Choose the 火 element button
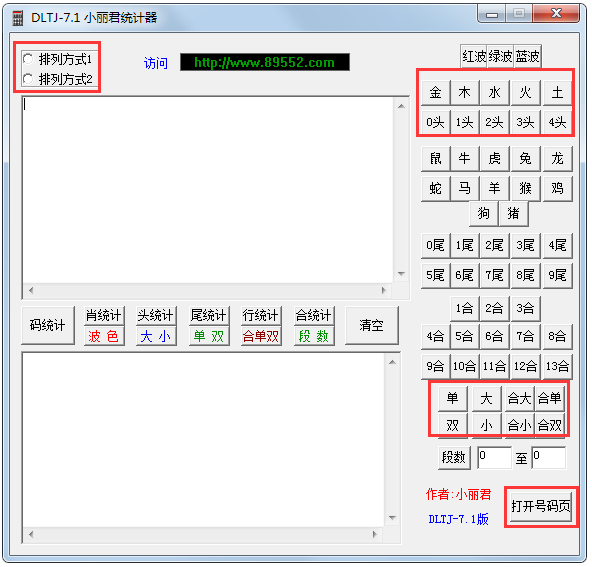The image size is (592, 567). 526,92
